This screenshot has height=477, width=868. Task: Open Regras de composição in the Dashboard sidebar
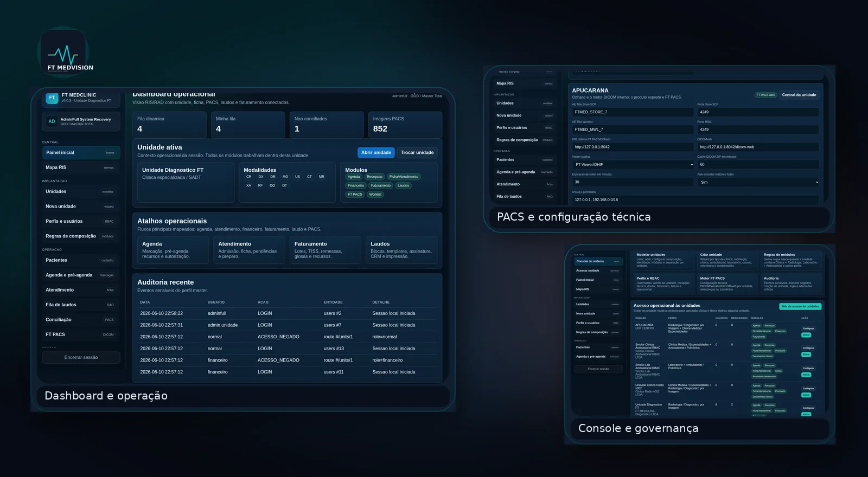pos(81,236)
